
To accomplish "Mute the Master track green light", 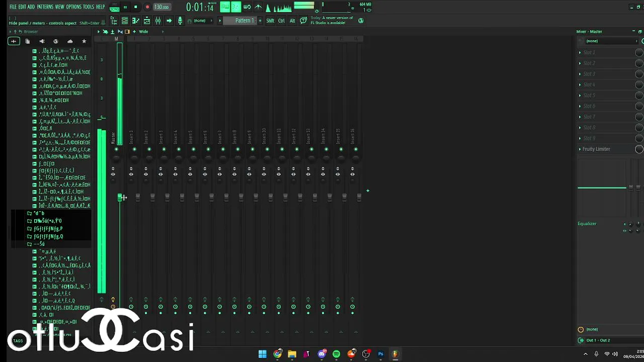I will click(116, 149).
